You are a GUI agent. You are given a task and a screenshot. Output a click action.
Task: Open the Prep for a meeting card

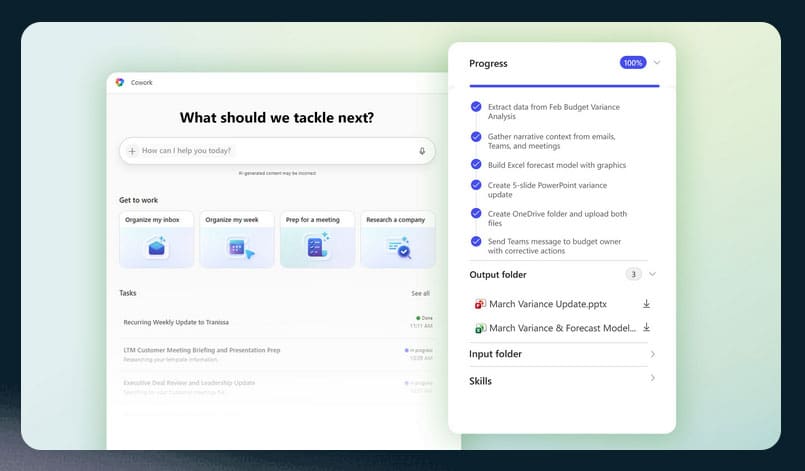pos(317,239)
